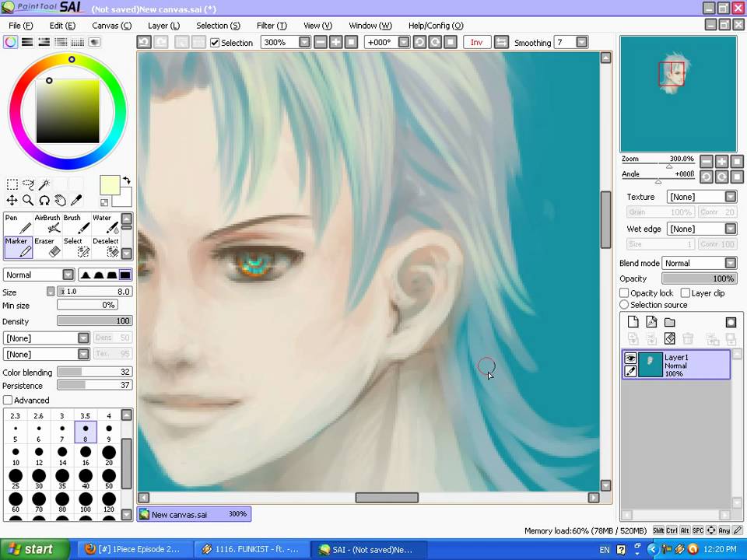Pick the Select brush tool
Viewport: 747px width, 560px height.
[76, 247]
